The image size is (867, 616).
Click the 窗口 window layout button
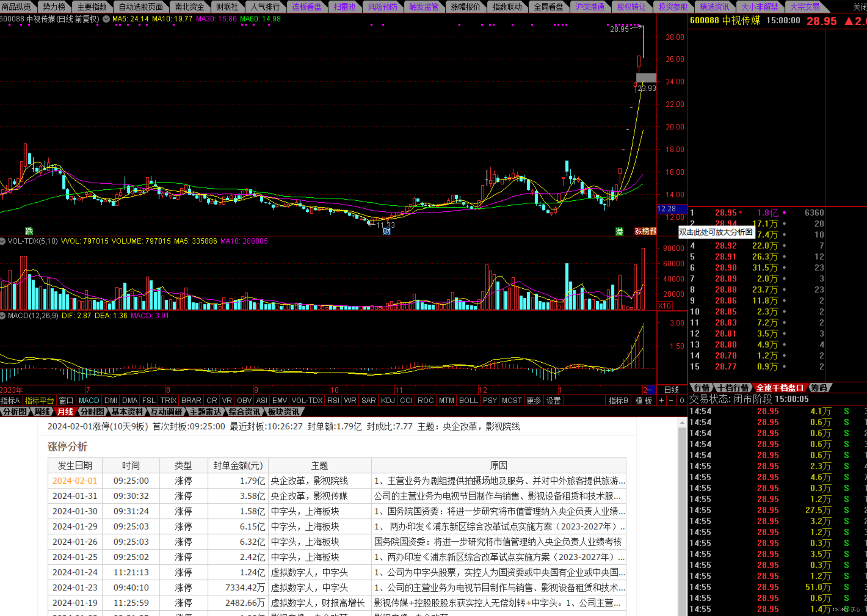[66, 401]
